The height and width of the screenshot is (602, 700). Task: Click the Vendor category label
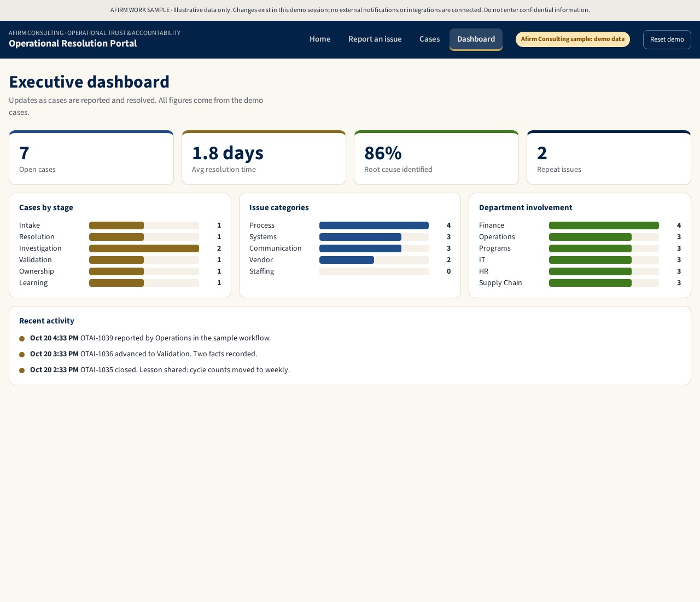(261, 260)
